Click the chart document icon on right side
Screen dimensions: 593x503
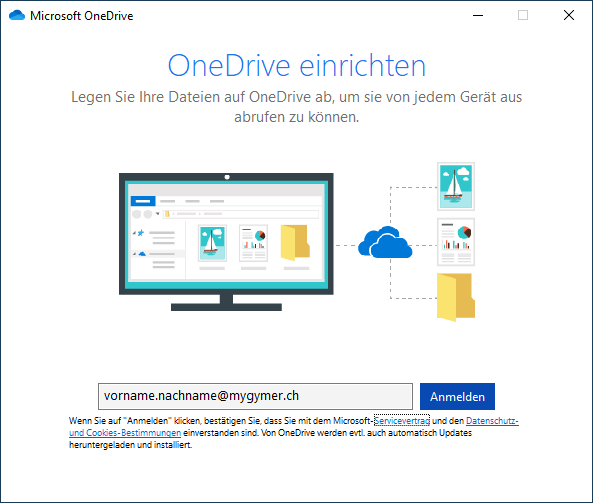[x=456, y=242]
